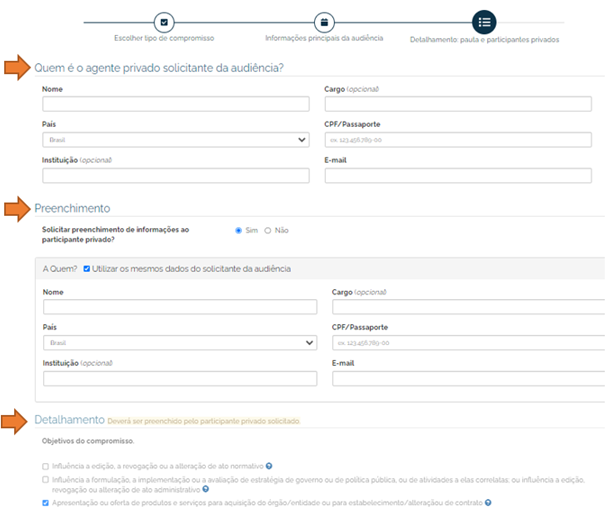Toggle 'Utilizar os mesmos dados do solicitante' checkbox

point(87,268)
